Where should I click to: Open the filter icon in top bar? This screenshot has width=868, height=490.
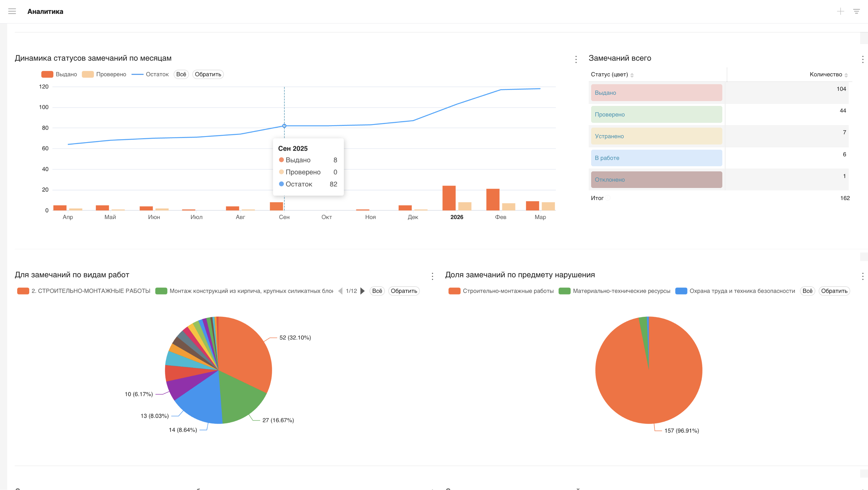(856, 11)
